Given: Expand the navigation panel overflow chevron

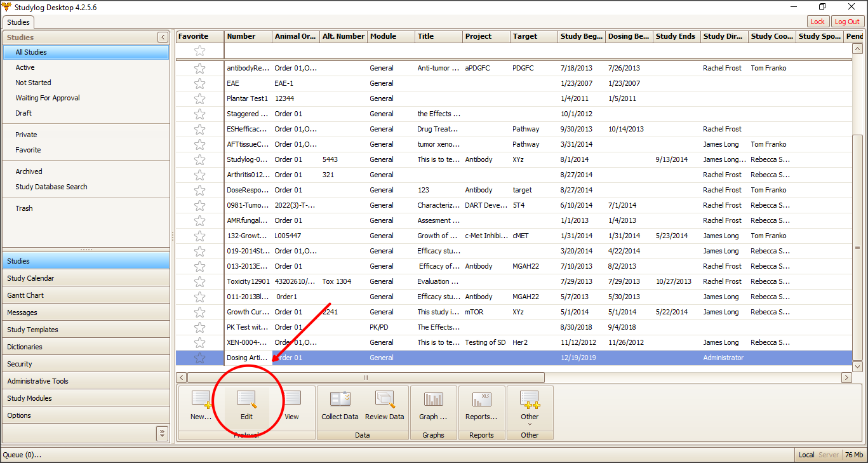Looking at the screenshot, I should click(162, 433).
